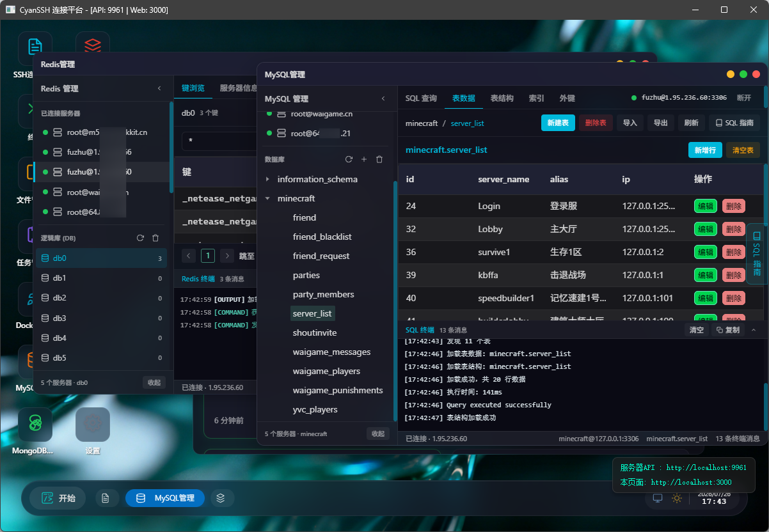The height and width of the screenshot is (532, 769).
Task: Click the http://localhost:9961 API link
Action: coord(708,467)
